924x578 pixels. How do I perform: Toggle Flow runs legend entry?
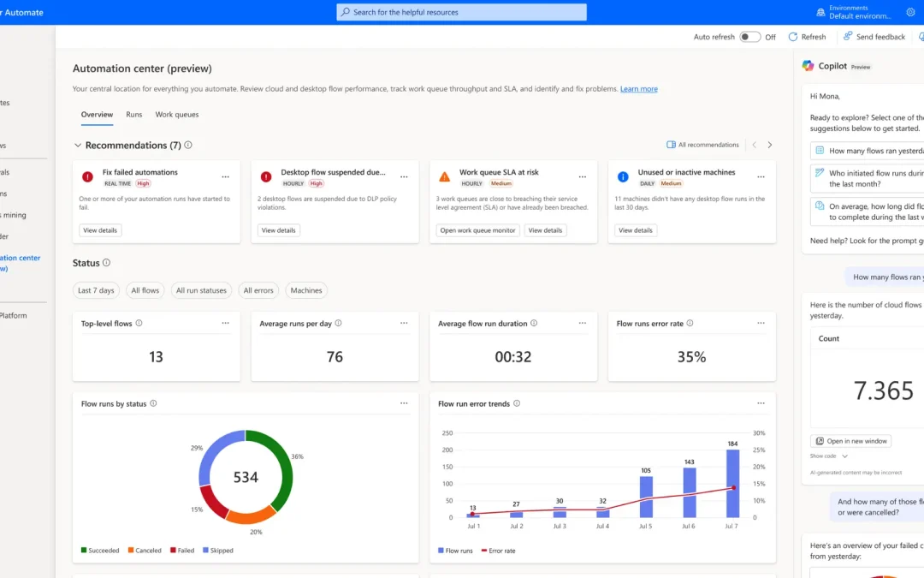[455, 551]
